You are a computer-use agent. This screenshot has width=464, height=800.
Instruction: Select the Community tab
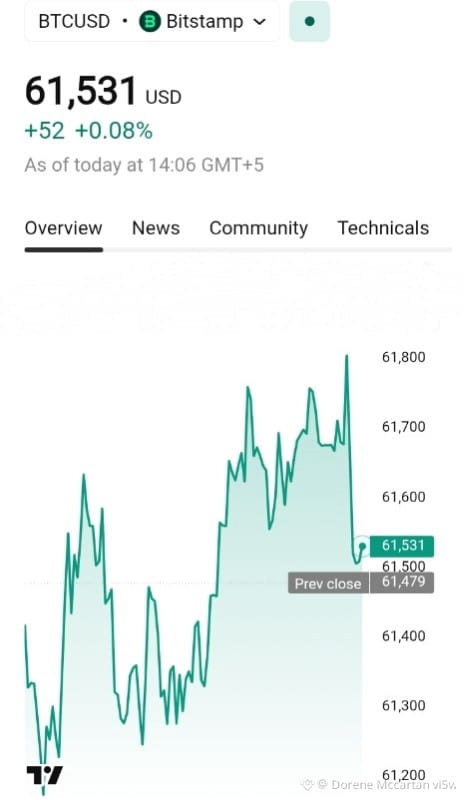click(258, 228)
